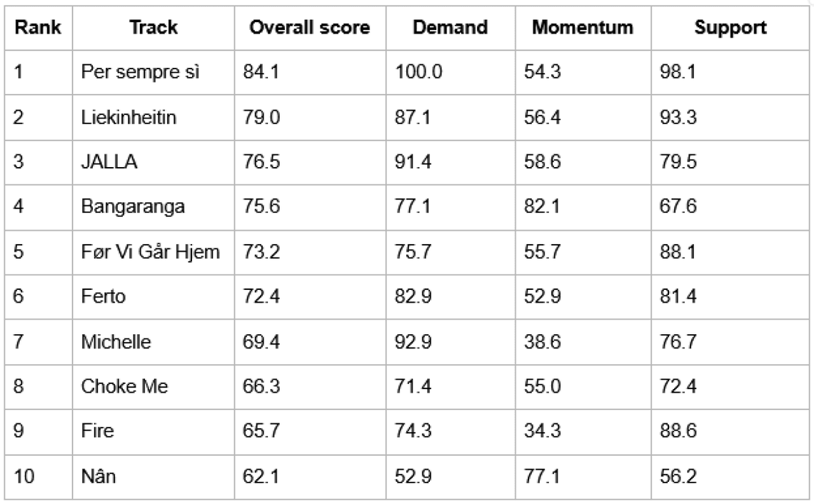Select the Demand column header
Image resolution: width=814 pixels, height=504 pixels.
(x=451, y=28)
